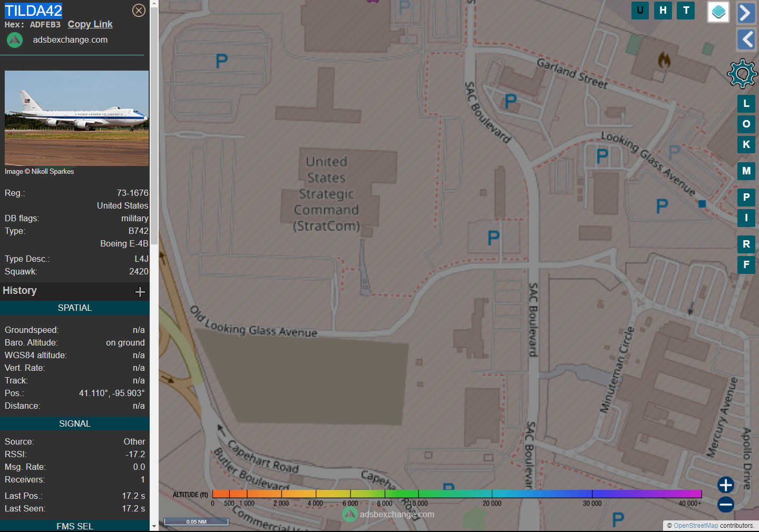Click the hex code ADFEB3
Image resolution: width=759 pixels, height=532 pixels.
[x=45, y=25]
